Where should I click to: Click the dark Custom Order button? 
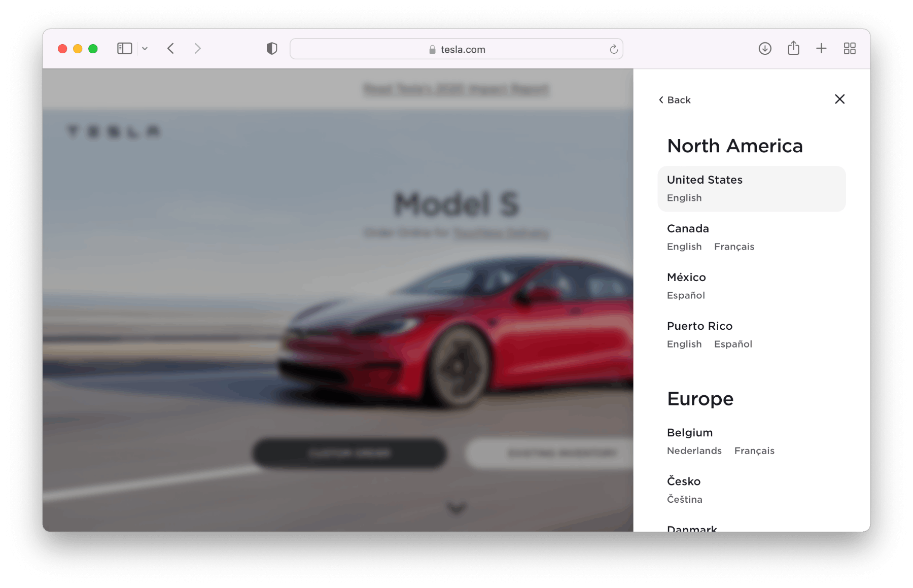[x=349, y=453]
